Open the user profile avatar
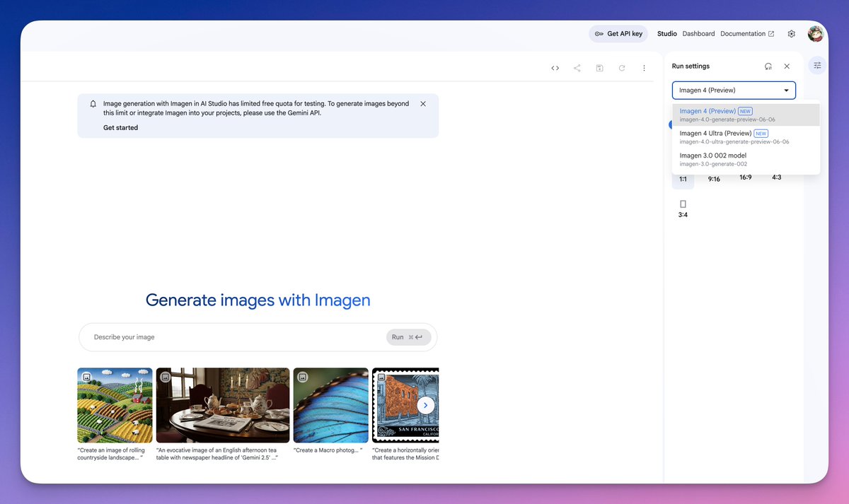The height and width of the screenshot is (504, 849). tap(816, 33)
